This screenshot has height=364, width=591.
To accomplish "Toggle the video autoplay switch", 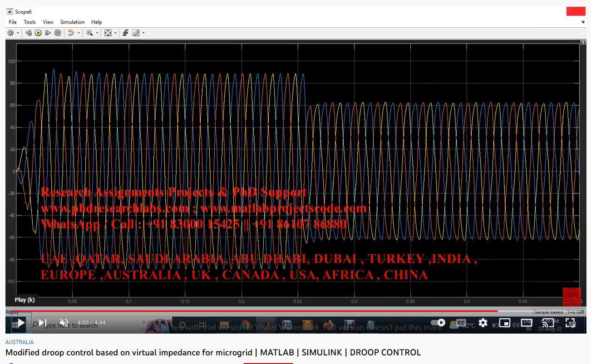I will 438,323.
